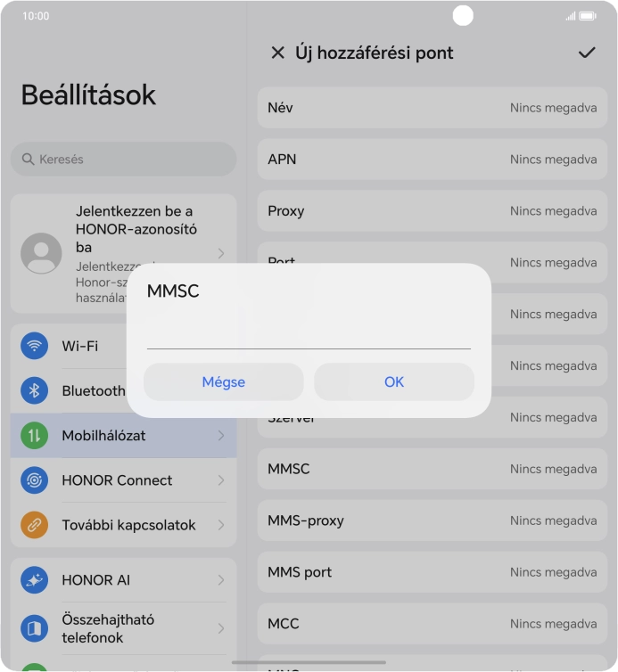Click the Keresés search field

point(124,159)
